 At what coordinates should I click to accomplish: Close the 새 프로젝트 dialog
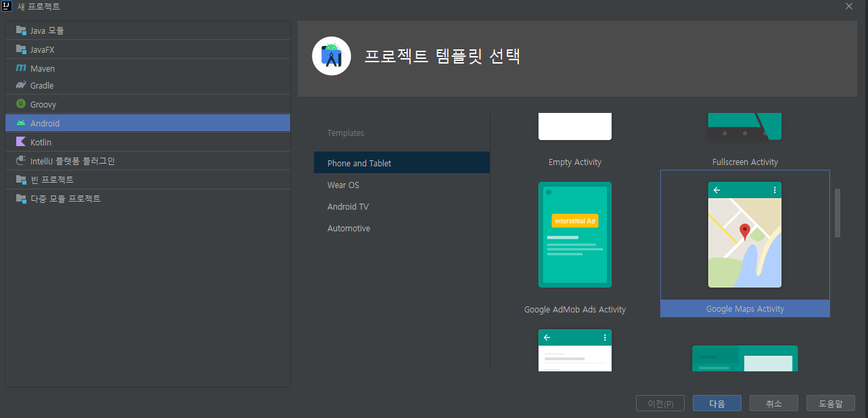[x=849, y=6]
